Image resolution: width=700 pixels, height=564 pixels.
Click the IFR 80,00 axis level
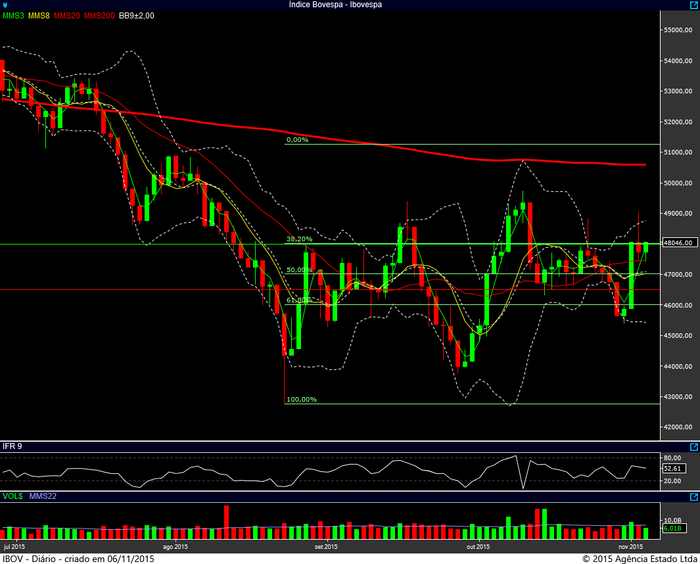(673, 458)
